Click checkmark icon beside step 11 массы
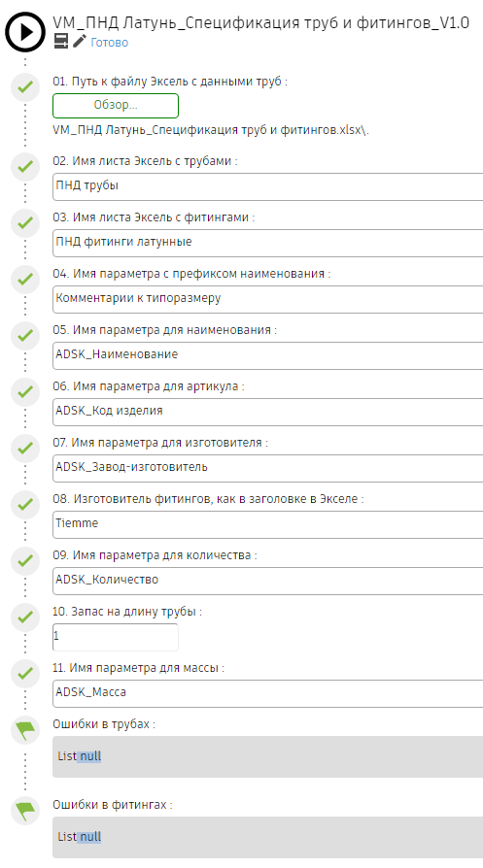This screenshot has width=483, height=868. (x=25, y=674)
